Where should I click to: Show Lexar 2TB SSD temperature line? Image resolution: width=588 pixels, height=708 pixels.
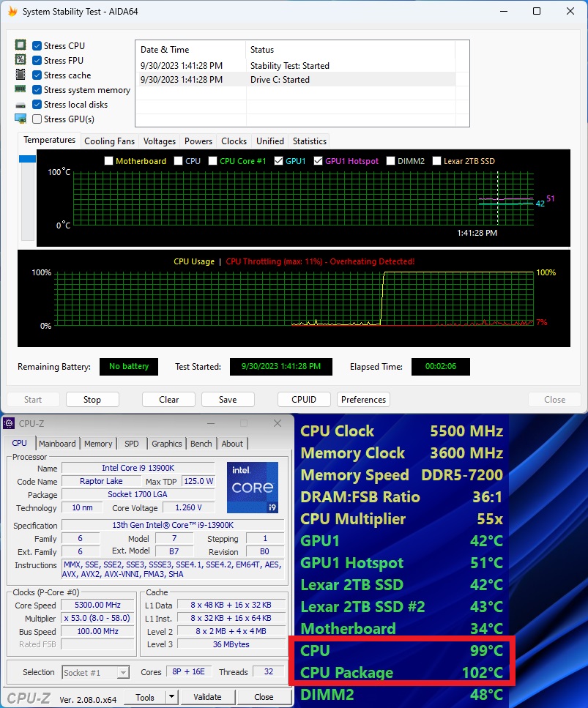(x=436, y=161)
